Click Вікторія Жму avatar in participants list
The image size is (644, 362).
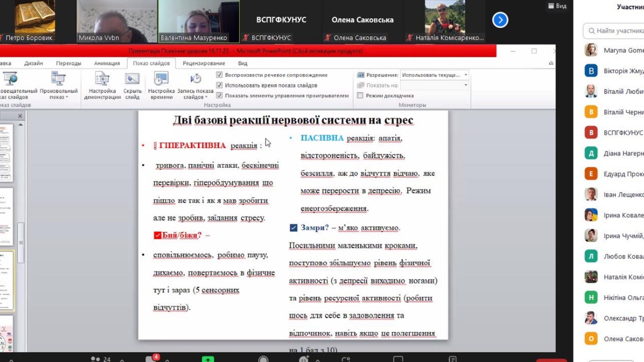(x=591, y=71)
